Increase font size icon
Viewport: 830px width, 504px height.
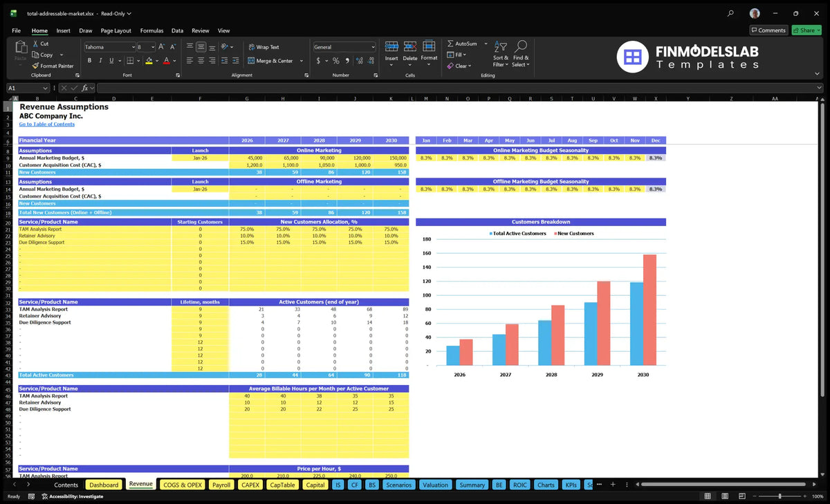coord(162,47)
